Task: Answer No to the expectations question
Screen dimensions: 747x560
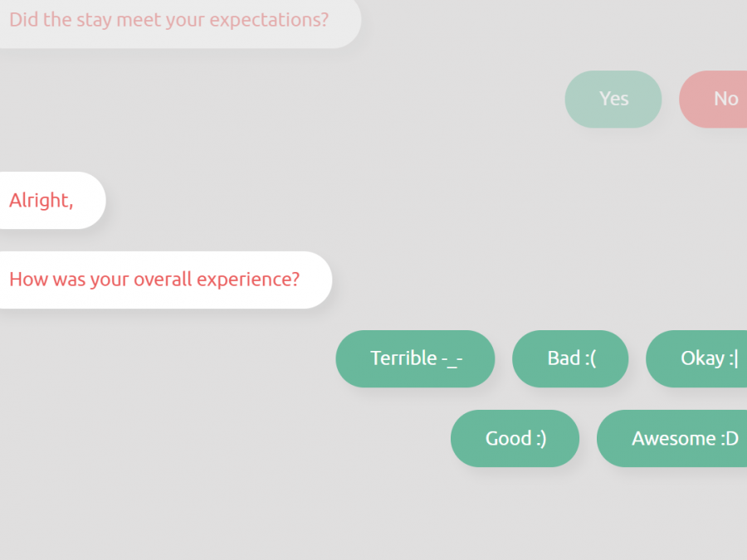Action: click(720, 99)
